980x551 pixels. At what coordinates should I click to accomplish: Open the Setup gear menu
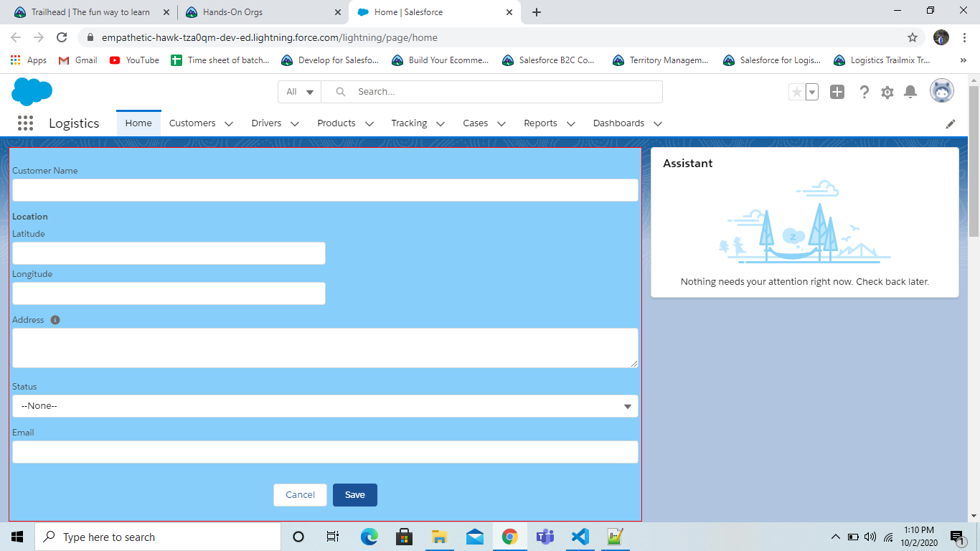[887, 92]
